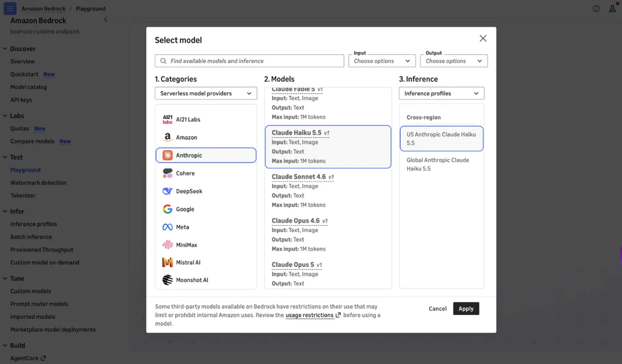The width and height of the screenshot is (622, 364).
Task: Select the DeepSeek whale icon
Action: click(x=167, y=191)
